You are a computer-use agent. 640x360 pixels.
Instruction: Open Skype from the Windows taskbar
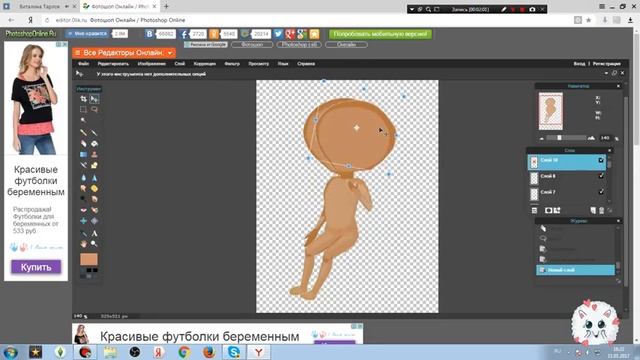pyautogui.click(x=233, y=351)
